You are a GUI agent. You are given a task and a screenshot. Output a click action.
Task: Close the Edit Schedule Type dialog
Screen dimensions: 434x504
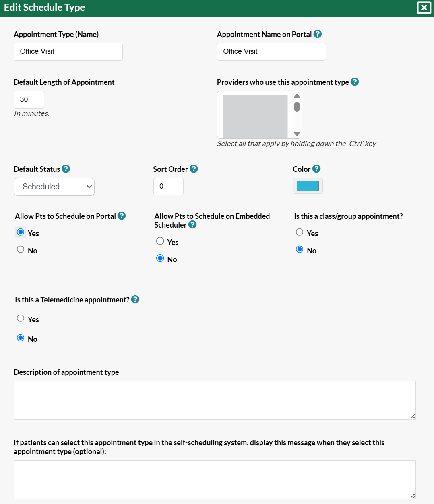[x=424, y=8]
